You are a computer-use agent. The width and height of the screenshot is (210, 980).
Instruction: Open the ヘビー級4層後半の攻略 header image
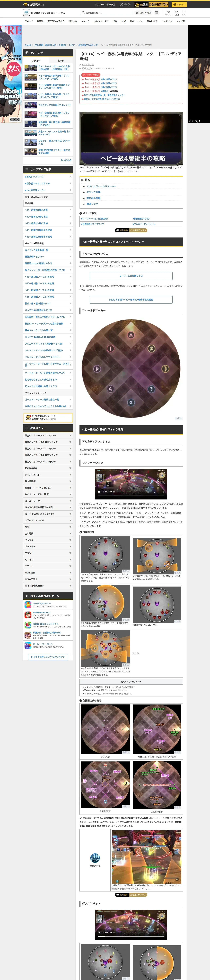[131, 139]
